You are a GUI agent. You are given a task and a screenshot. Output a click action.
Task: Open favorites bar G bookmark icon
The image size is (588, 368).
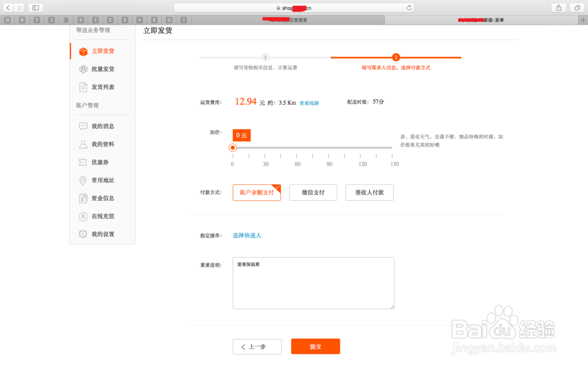pyautogui.click(x=169, y=20)
